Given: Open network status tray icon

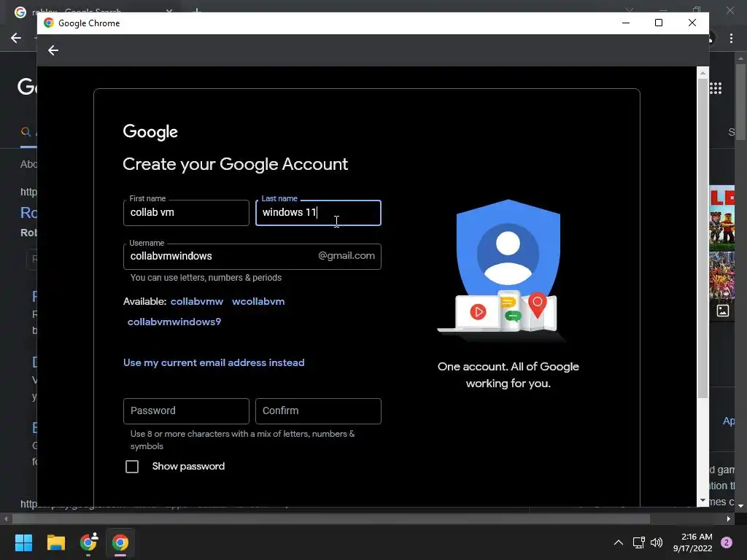Looking at the screenshot, I should click(638, 542).
